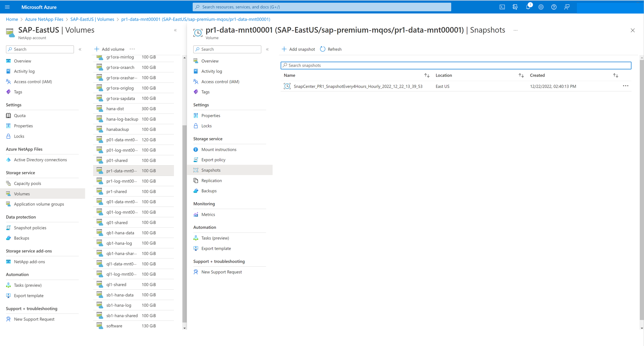644x346 pixels.
Task: Click the Add snapshot button
Action: (x=298, y=49)
